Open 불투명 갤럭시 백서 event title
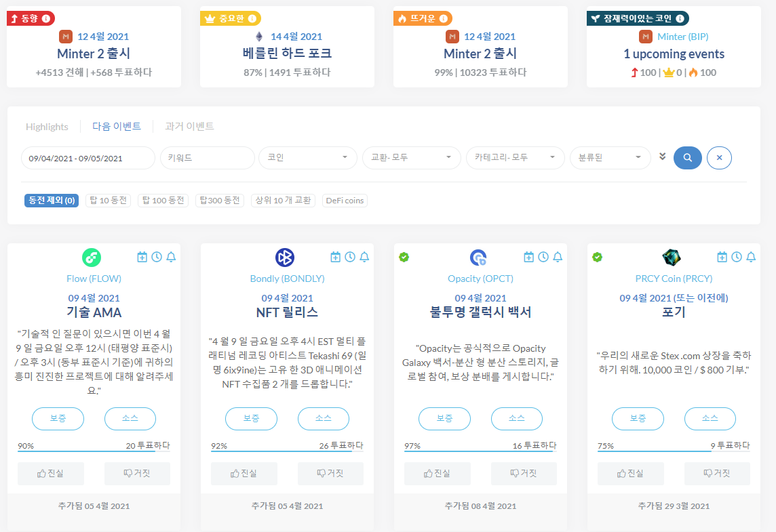 480,312
